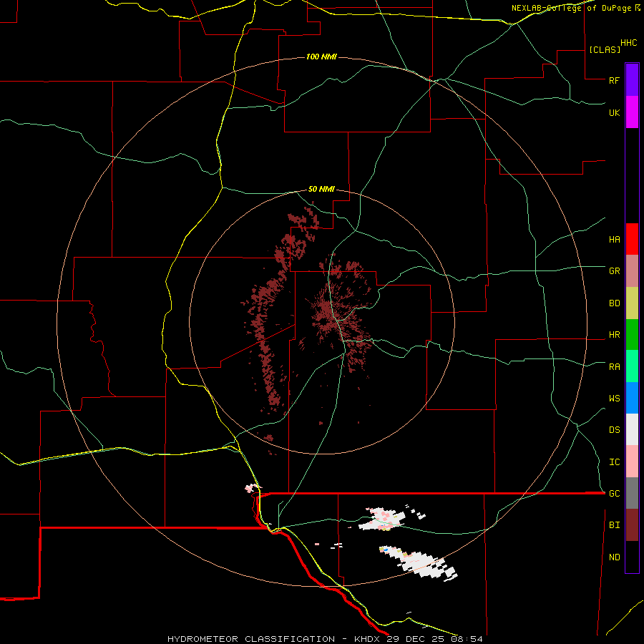Click the BD legend label
The width and height of the screenshot is (644, 644).
click(614, 303)
